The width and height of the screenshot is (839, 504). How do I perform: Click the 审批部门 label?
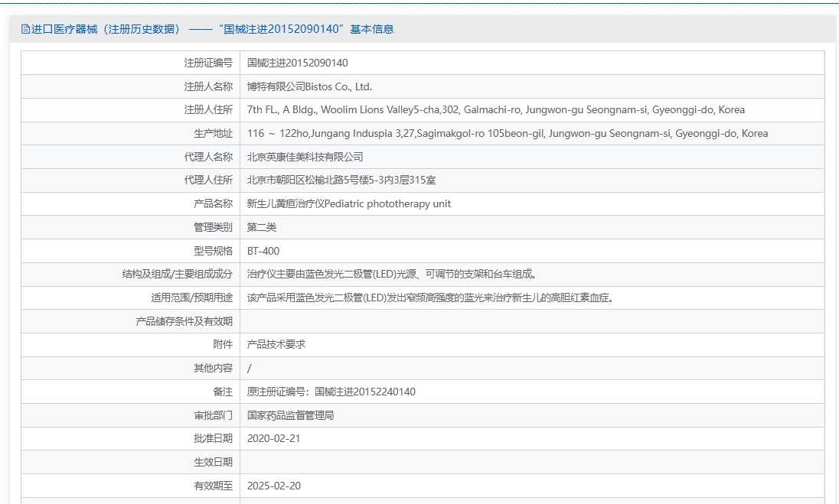pos(214,415)
